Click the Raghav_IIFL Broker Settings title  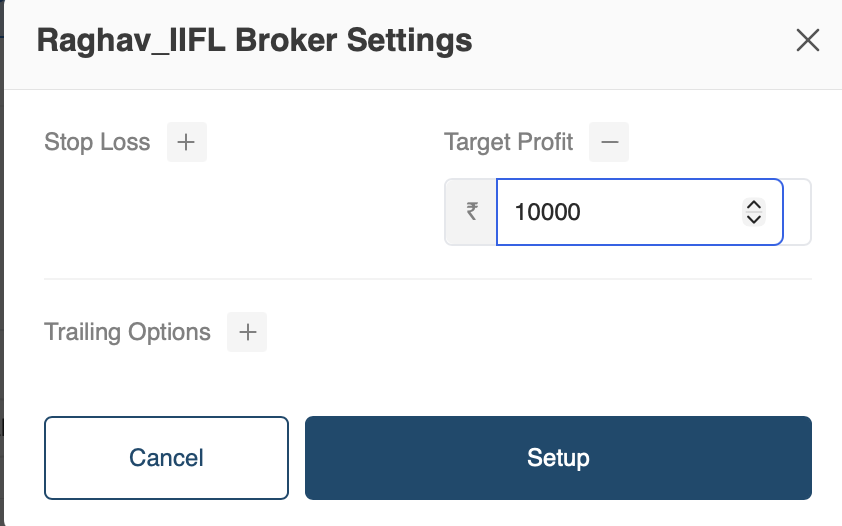(x=254, y=41)
